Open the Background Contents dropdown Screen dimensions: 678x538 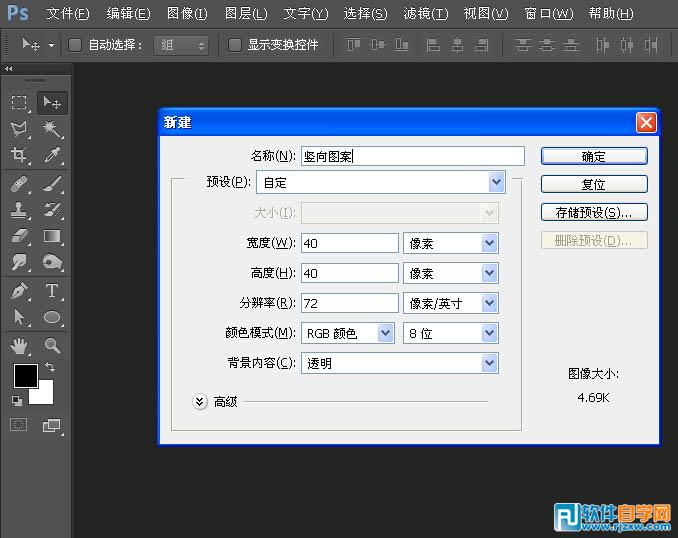(489, 363)
